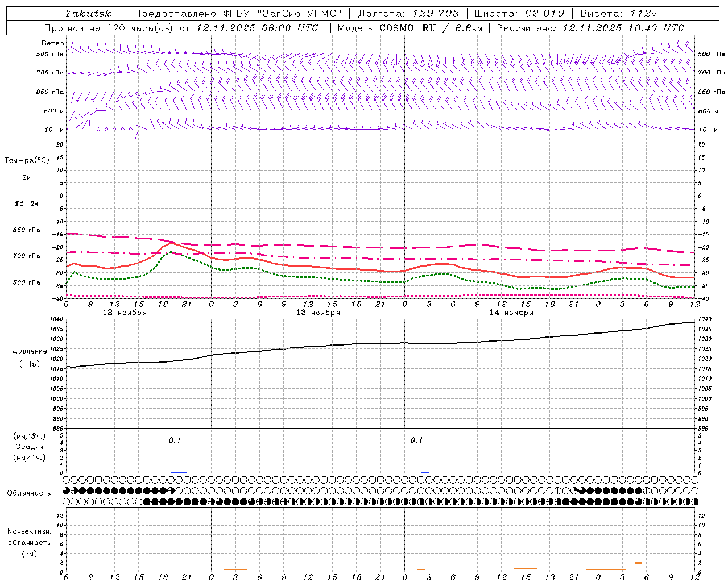Click the 2м temperature legend label

(x=27, y=178)
